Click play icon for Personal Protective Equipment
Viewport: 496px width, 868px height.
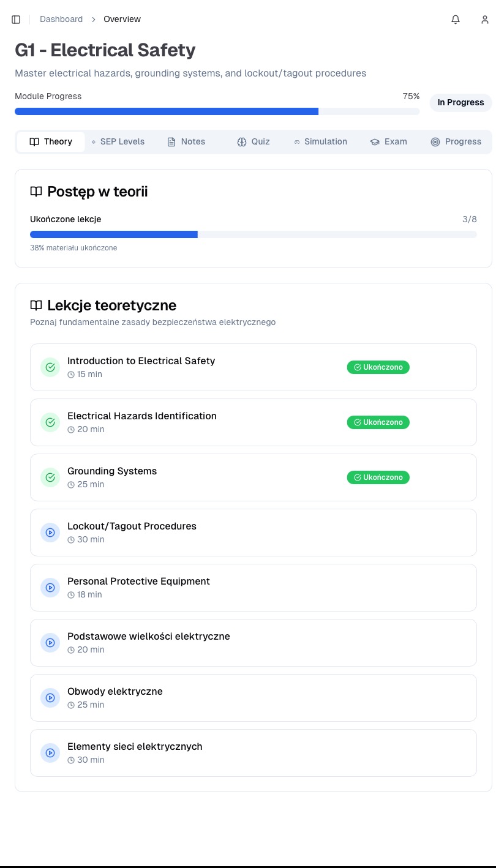(50, 588)
